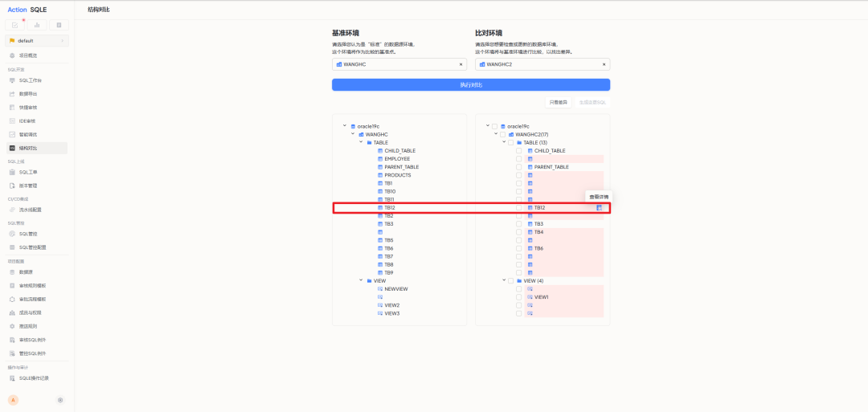Click the 基准环境 WANGHC select field
The image size is (868, 412).
tap(399, 64)
